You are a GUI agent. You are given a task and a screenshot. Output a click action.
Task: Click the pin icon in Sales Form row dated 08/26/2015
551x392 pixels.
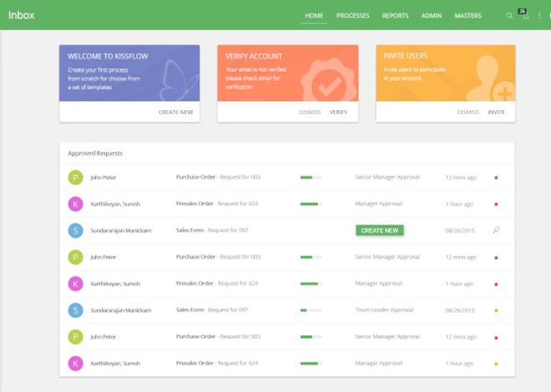point(496,230)
